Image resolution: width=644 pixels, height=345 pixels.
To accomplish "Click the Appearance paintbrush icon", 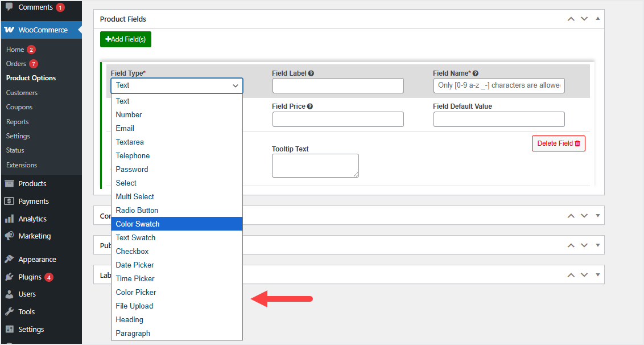I will (9, 259).
